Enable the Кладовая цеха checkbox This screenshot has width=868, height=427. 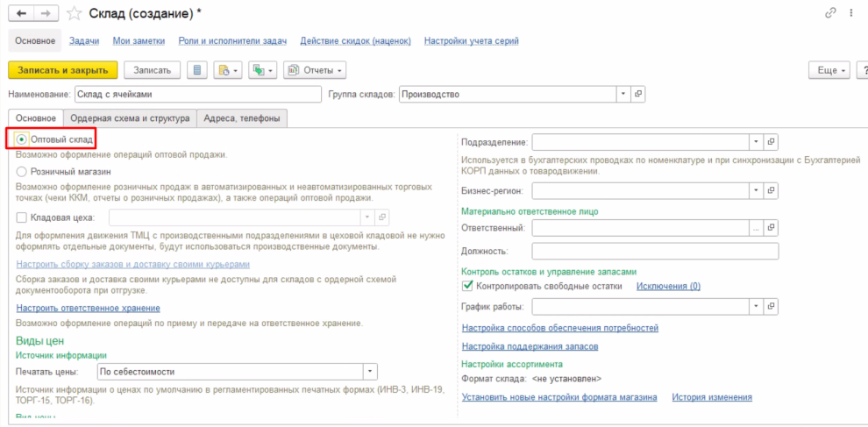22,217
